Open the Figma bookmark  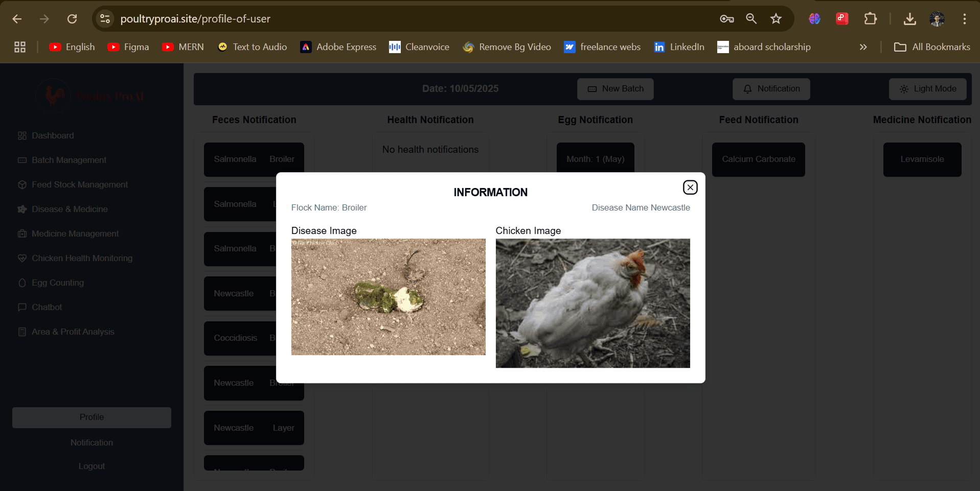(x=128, y=47)
